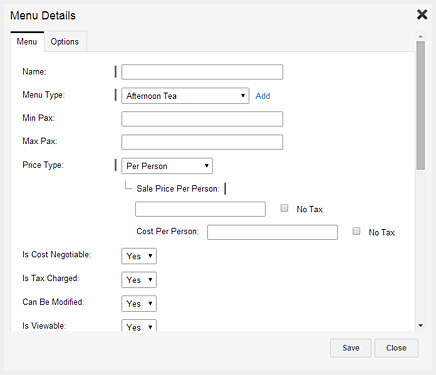Tick No Tax checkbox for sale price
Viewport: 436px width, 375px height.
[284, 208]
